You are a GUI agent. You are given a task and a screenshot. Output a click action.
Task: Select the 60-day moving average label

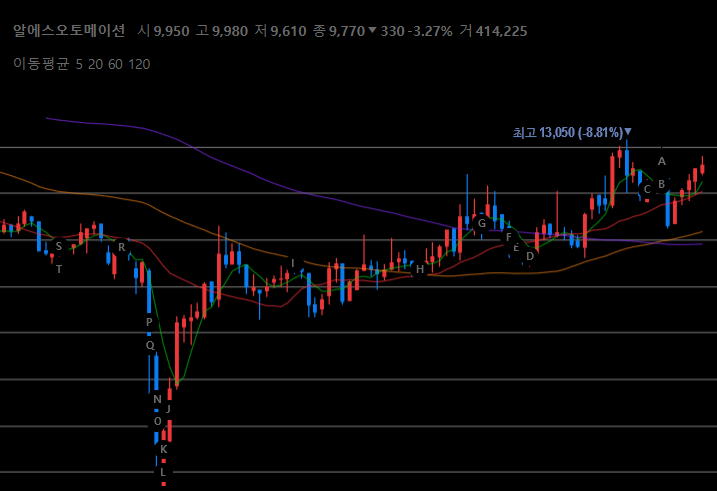point(115,64)
